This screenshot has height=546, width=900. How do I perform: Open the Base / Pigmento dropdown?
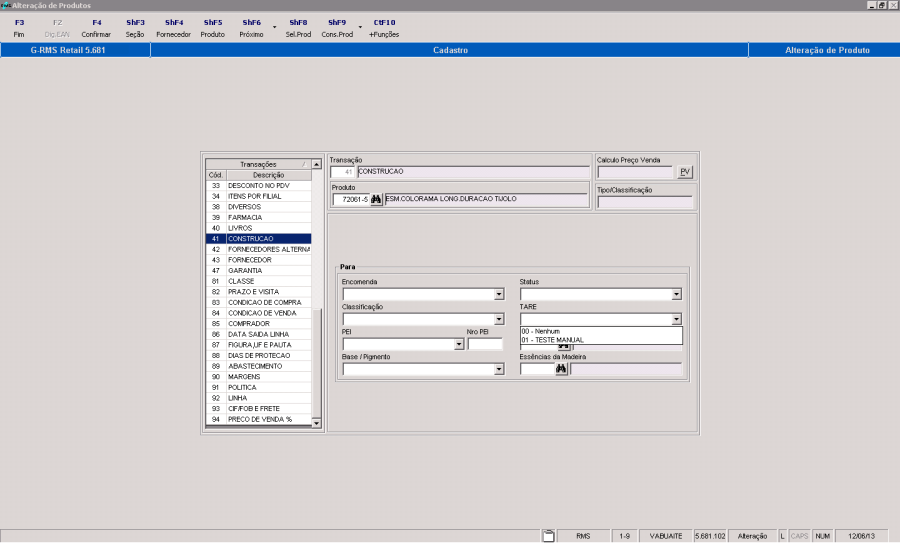tap(499, 369)
